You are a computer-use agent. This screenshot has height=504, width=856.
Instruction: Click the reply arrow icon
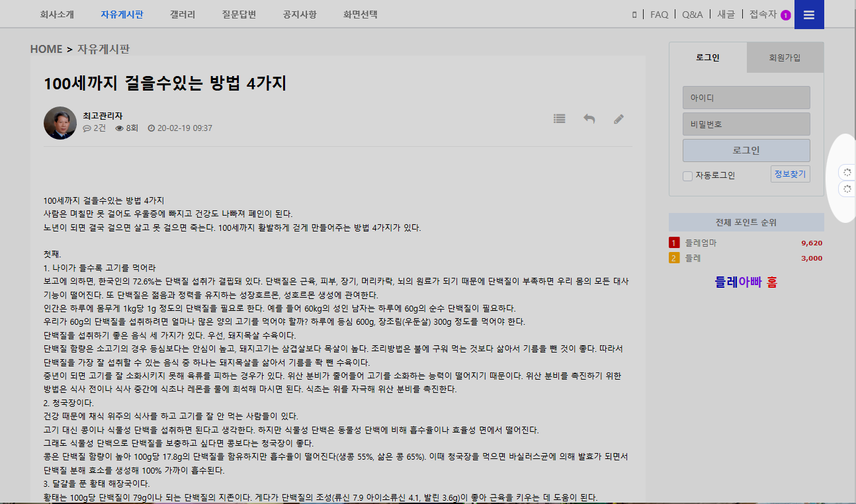(x=589, y=119)
